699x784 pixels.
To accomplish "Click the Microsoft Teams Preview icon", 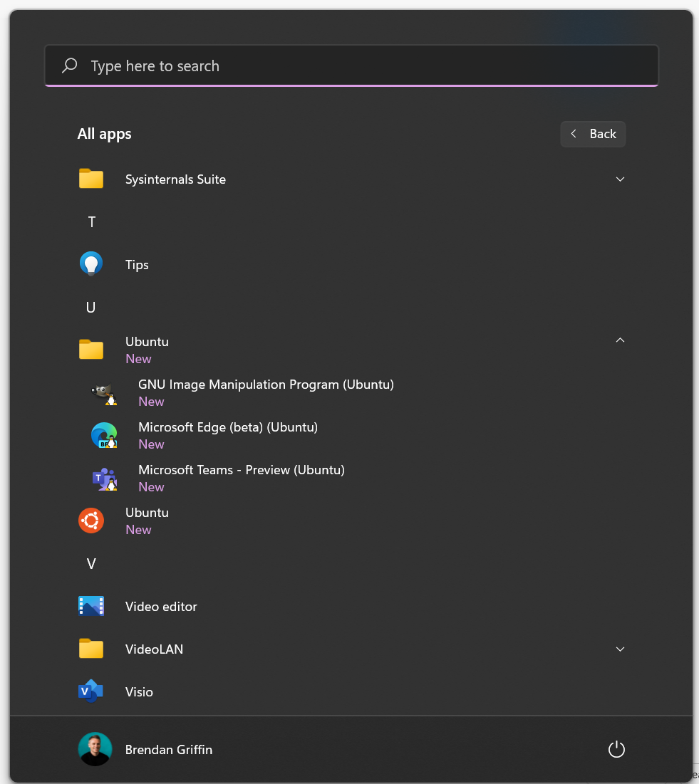I will [104, 478].
